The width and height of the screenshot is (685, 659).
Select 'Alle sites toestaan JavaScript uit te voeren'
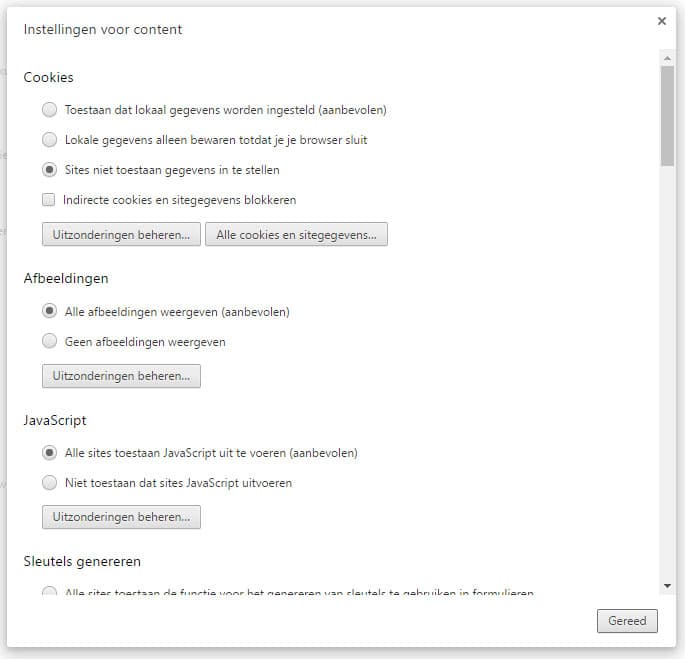tap(49, 453)
